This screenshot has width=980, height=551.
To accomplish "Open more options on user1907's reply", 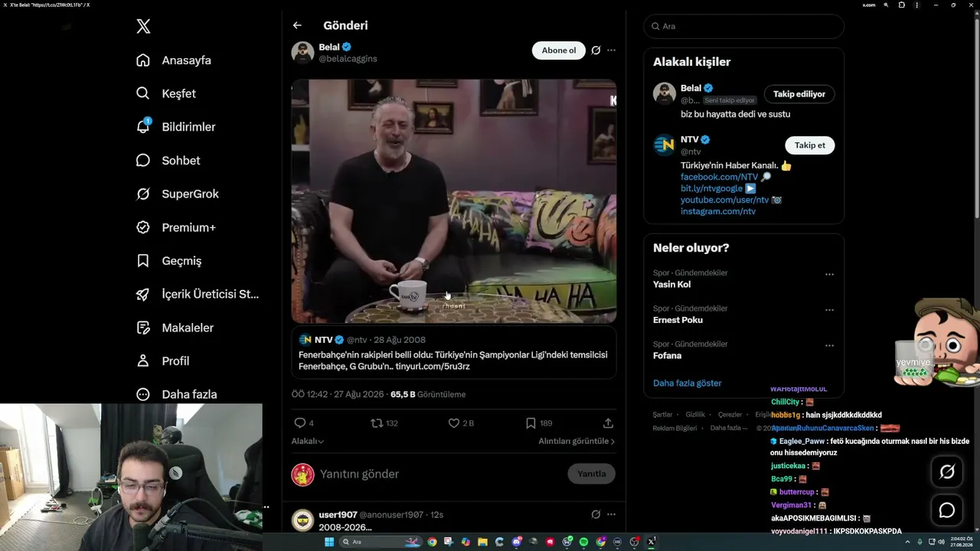I will coord(611,514).
